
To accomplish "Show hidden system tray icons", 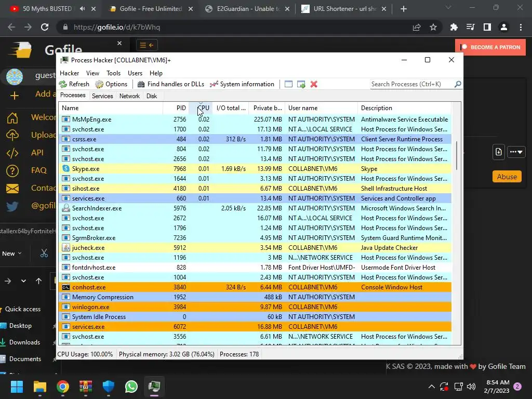I will 432,387.
